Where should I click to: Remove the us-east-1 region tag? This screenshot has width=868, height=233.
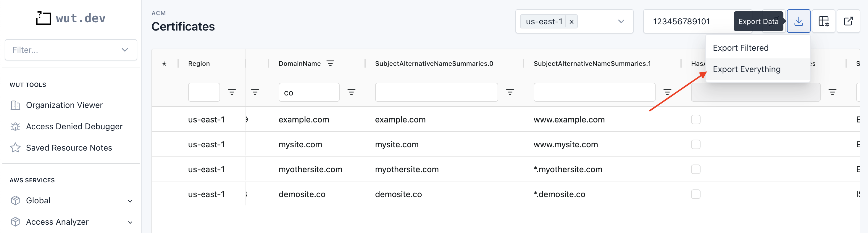(571, 22)
